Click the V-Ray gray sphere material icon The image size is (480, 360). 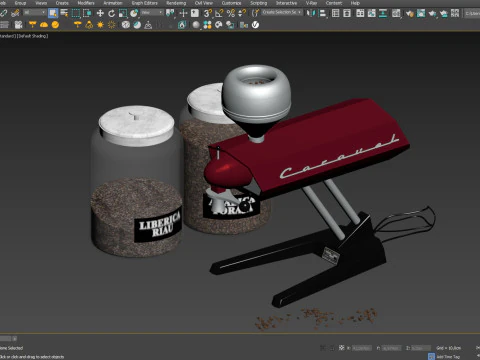pos(196,25)
